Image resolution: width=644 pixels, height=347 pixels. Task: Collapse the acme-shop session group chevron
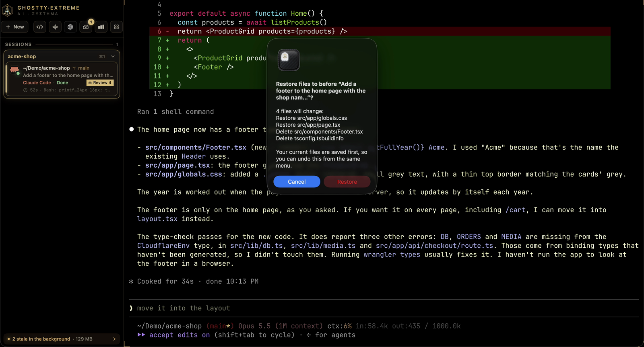[113, 57]
